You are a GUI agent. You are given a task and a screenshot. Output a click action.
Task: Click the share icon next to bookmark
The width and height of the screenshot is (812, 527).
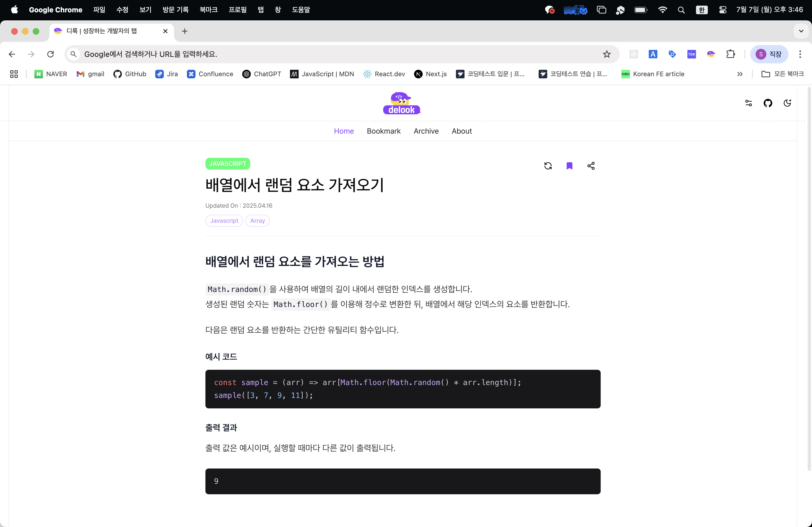(x=591, y=166)
